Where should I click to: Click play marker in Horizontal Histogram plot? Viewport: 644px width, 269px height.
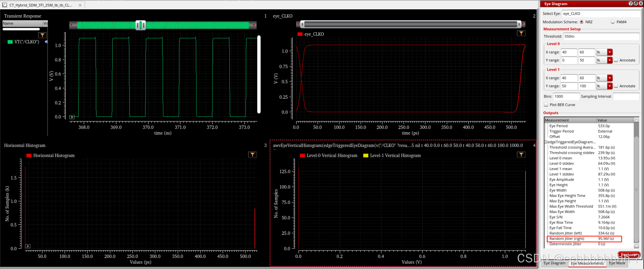[28, 246]
